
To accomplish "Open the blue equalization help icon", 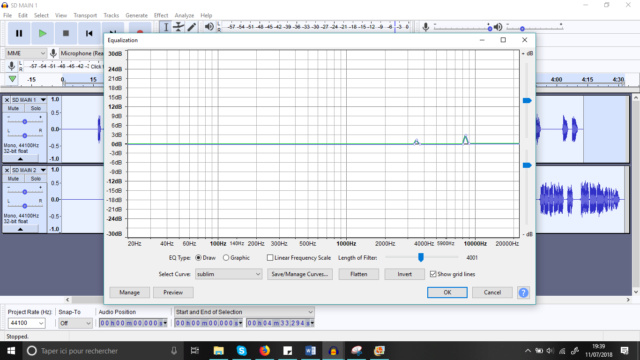I will [x=523, y=292].
